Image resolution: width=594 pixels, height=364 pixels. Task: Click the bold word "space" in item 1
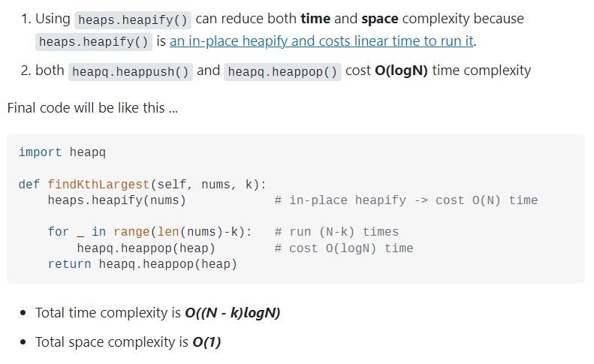[x=379, y=19]
